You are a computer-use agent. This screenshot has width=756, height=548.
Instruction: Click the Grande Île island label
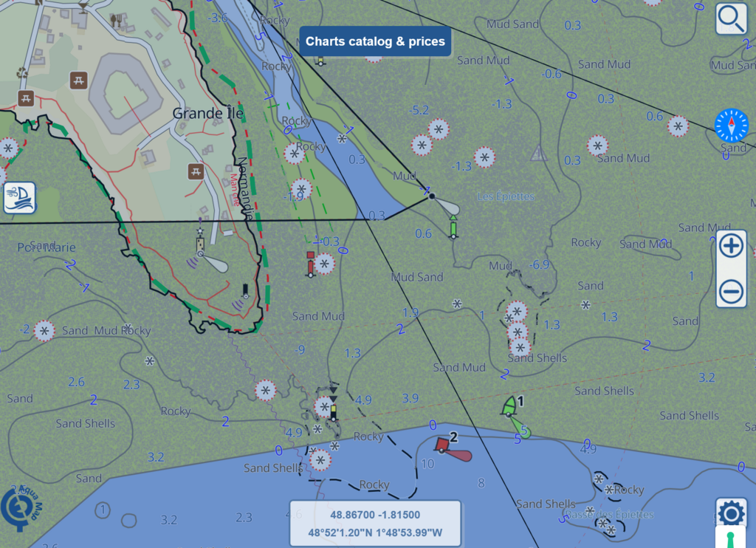(207, 113)
